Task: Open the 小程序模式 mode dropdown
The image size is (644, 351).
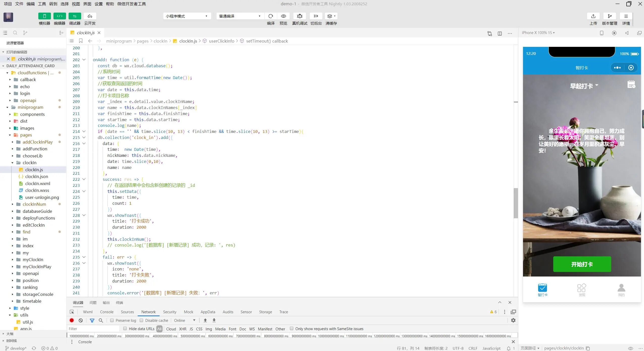Action: coord(187,16)
